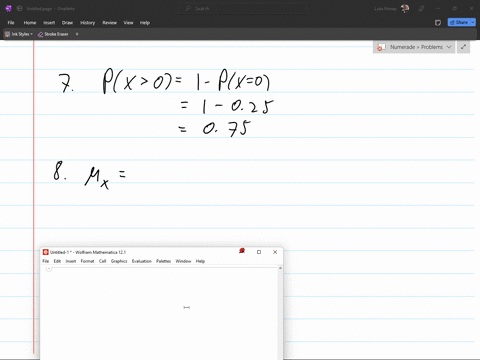The width and height of the screenshot is (480, 360).
Task: Expand the quick access toolbar customize arrow
Action: pos(77,34)
